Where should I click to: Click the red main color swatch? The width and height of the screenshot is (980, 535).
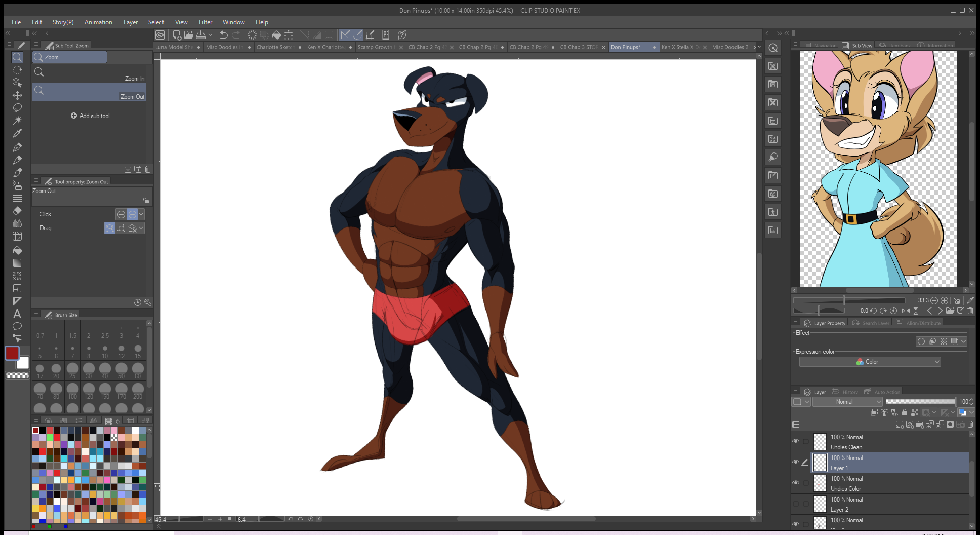(12, 353)
